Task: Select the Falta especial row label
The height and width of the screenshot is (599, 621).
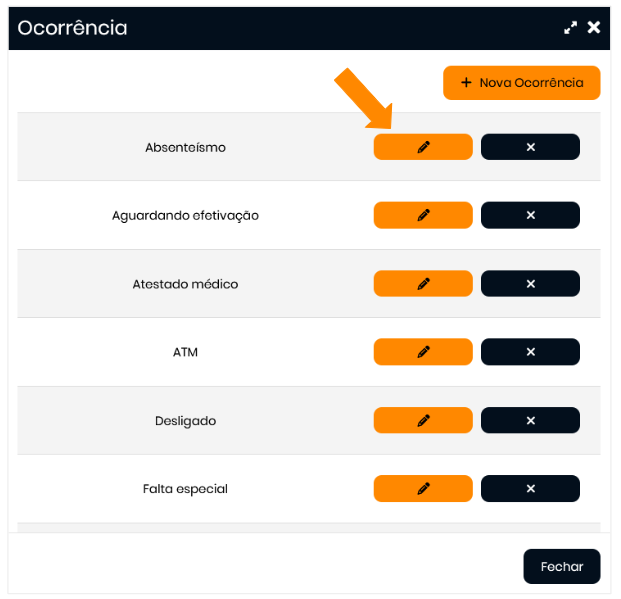Action: click(185, 489)
